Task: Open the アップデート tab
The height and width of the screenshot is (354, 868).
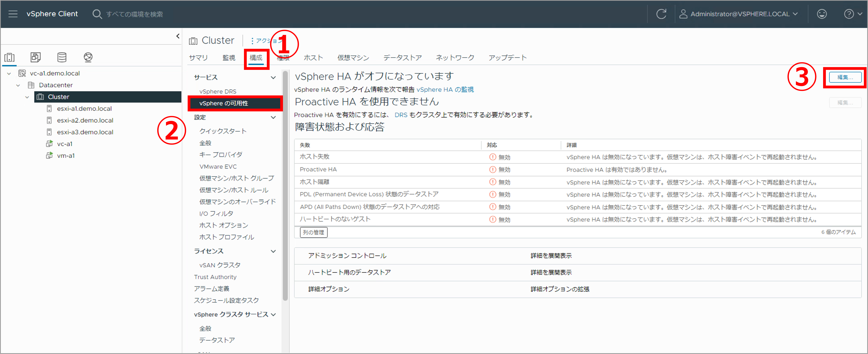Action: 507,58
